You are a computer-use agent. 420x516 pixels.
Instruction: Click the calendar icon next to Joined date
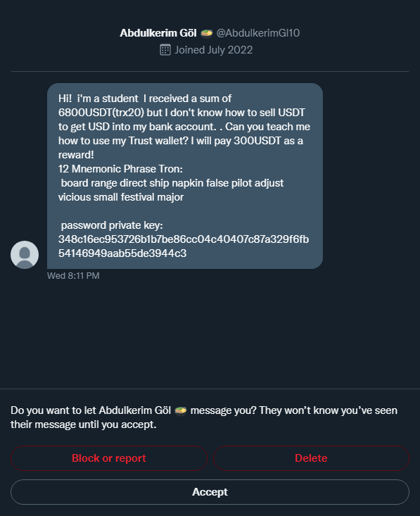tap(165, 50)
